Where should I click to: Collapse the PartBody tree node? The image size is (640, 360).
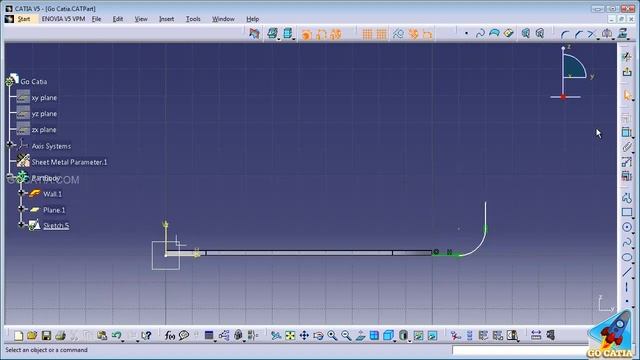pyautogui.click(x=9, y=176)
